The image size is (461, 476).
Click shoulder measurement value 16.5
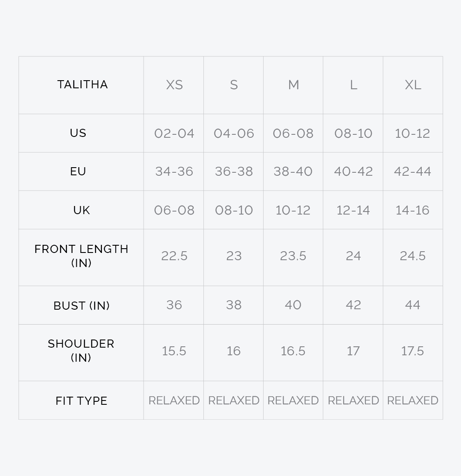tap(293, 351)
